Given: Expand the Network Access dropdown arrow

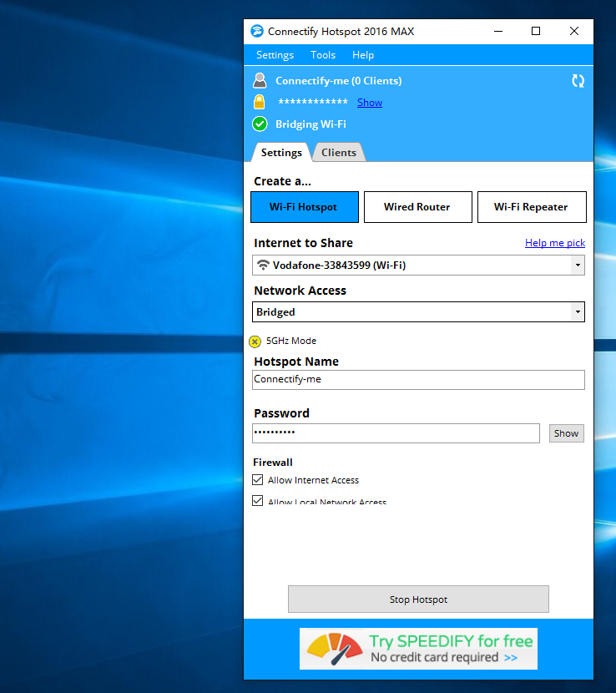Looking at the screenshot, I should 578,312.
